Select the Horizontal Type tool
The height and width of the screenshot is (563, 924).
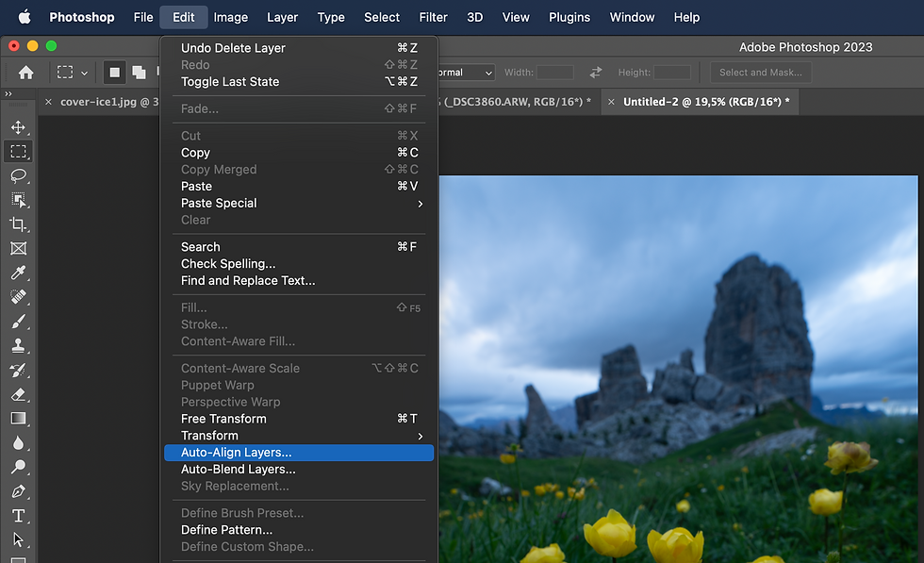[x=18, y=516]
